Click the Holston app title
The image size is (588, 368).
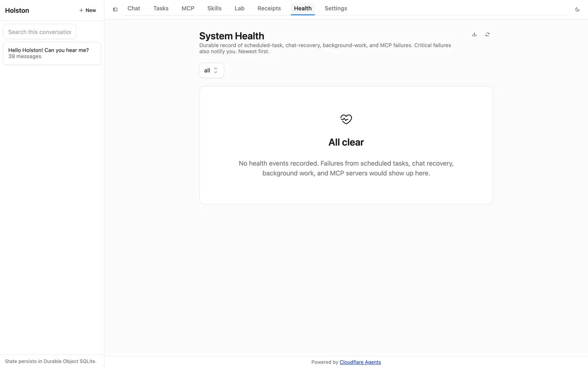pos(17,11)
